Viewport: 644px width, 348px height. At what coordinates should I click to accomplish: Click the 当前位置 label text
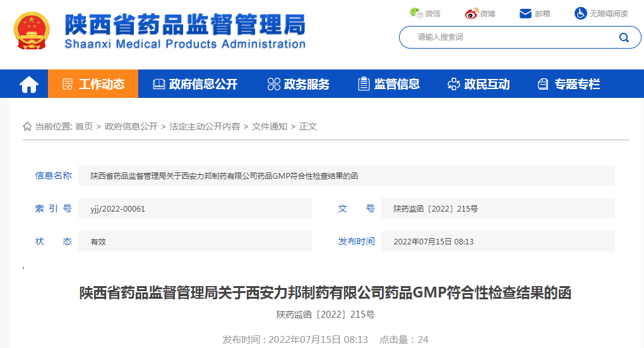point(54,126)
